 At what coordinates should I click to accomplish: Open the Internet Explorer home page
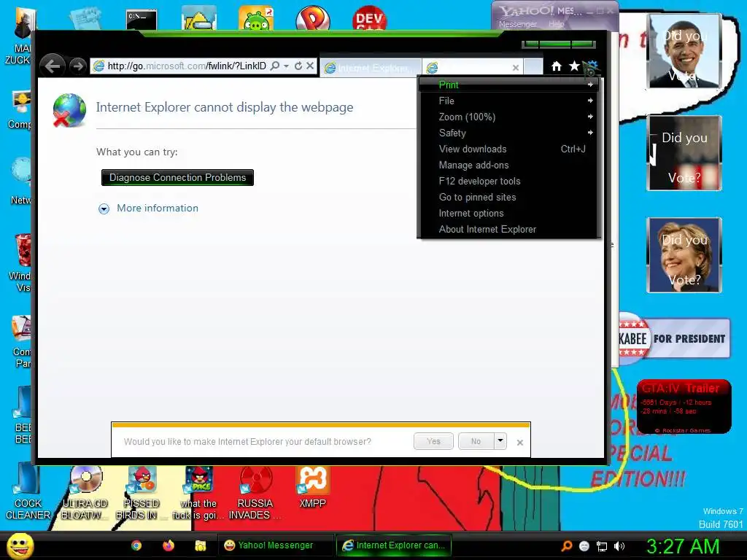pos(557,66)
